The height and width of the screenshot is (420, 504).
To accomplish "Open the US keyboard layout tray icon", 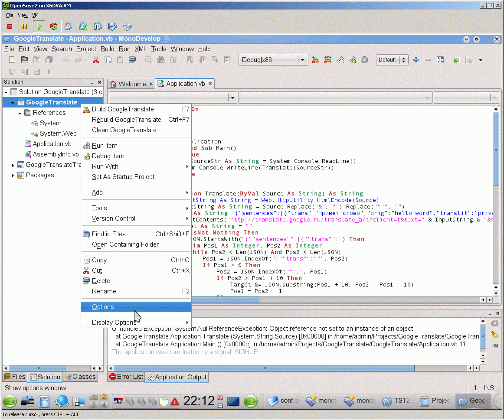I will pos(118,401).
